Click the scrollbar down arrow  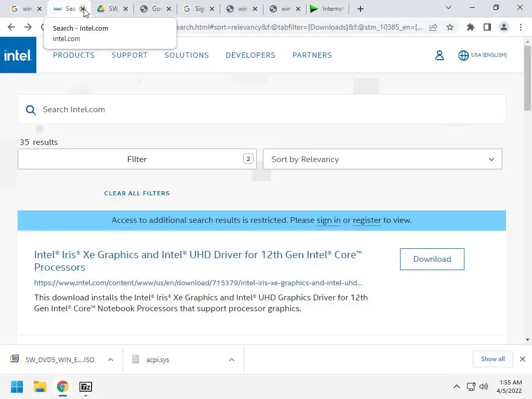(x=527, y=340)
